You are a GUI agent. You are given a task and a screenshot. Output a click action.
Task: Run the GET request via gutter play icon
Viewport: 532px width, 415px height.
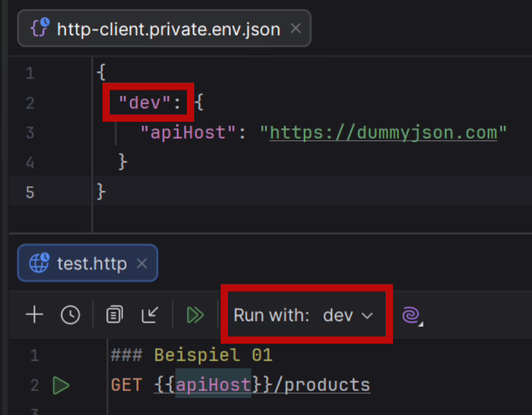61,385
